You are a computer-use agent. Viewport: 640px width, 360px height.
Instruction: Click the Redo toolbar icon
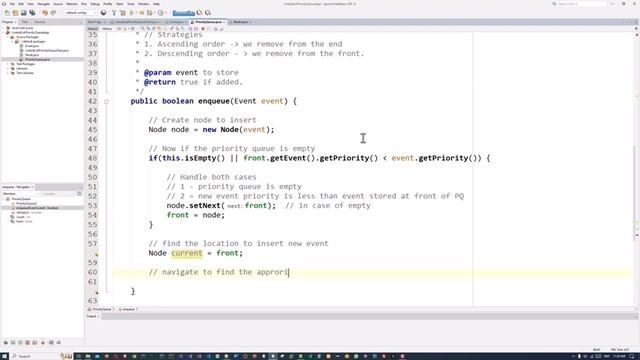(x=53, y=13)
